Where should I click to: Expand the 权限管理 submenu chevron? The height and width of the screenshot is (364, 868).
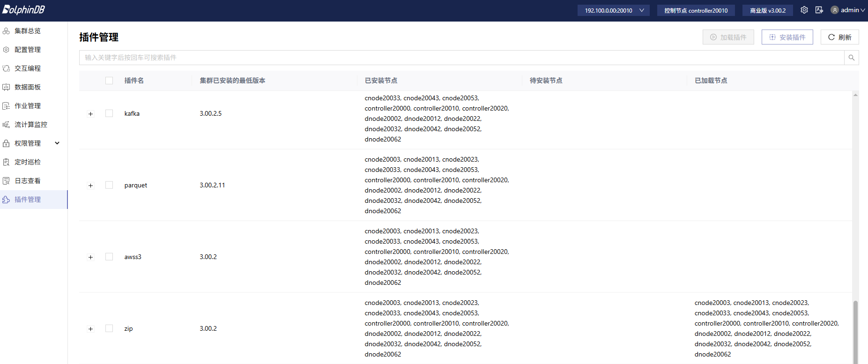(57, 143)
